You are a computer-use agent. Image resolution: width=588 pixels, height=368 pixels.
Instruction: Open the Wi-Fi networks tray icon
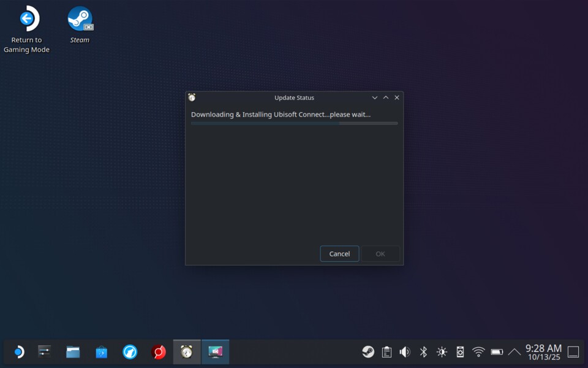tap(478, 352)
